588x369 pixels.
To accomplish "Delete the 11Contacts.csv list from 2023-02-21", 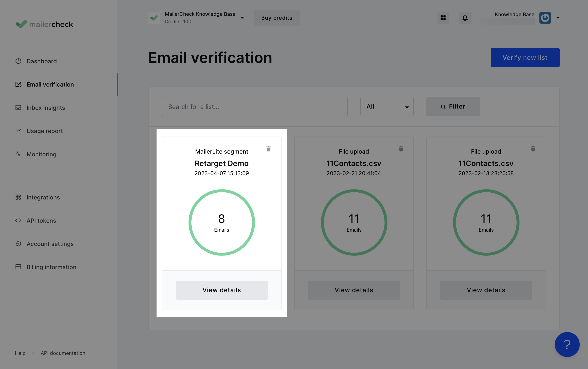I will (x=401, y=149).
